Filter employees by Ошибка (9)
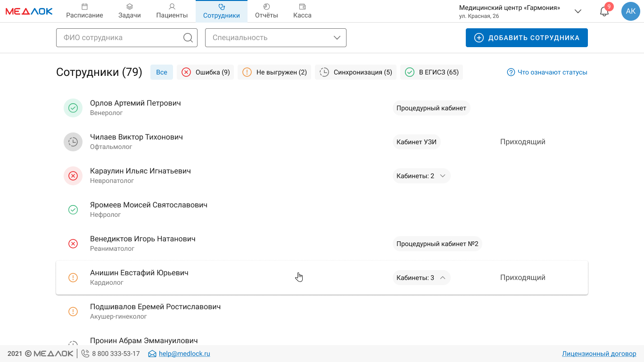Screen dimensions: 644x362 point(206,72)
